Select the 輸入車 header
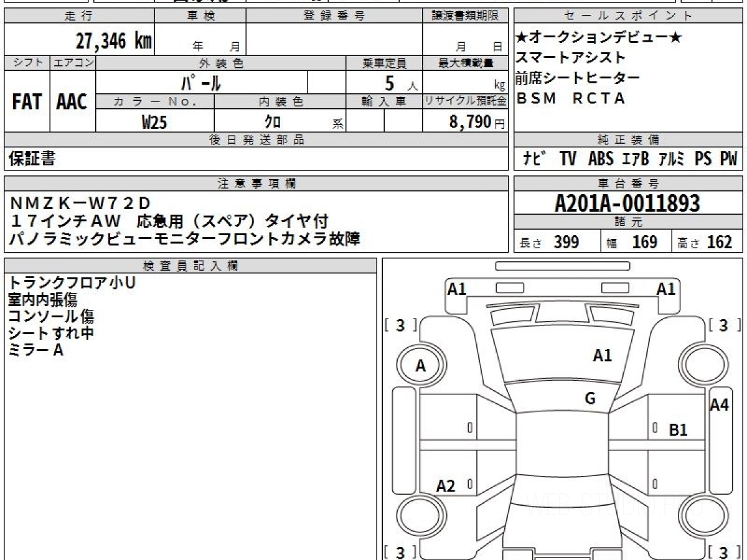 [384, 101]
